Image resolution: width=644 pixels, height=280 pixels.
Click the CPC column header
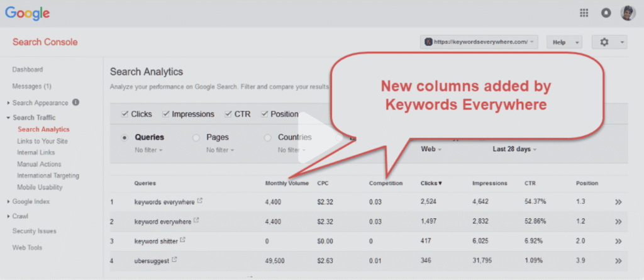323,183
